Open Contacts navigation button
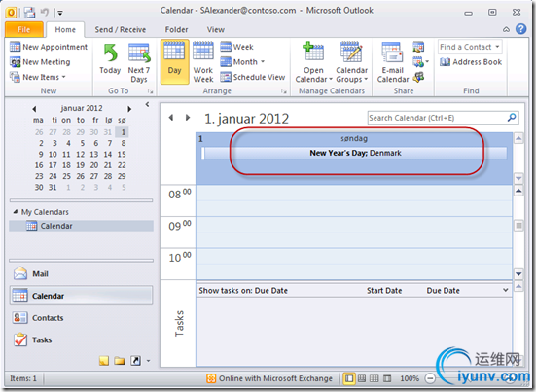This screenshot has width=536, height=392. [x=82, y=318]
